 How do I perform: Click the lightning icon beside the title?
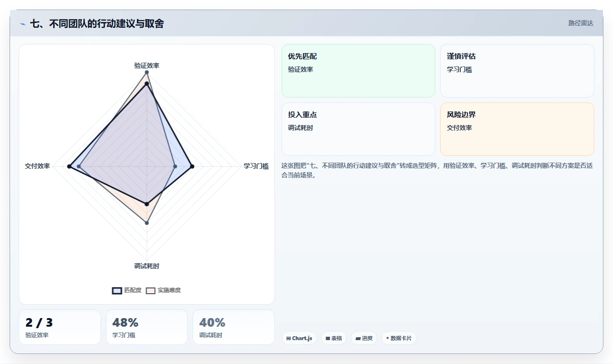click(x=23, y=24)
